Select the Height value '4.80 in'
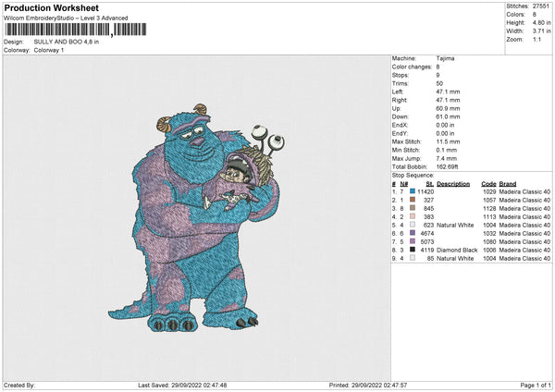The image size is (555, 392). 541,22
